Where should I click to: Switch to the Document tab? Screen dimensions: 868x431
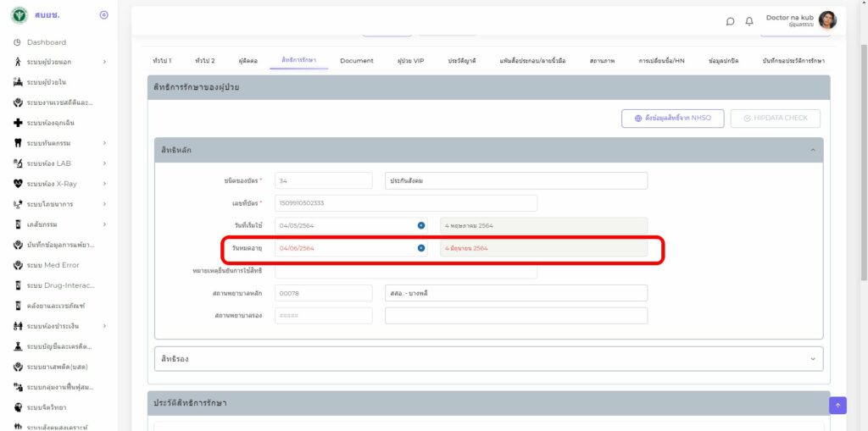click(x=356, y=61)
